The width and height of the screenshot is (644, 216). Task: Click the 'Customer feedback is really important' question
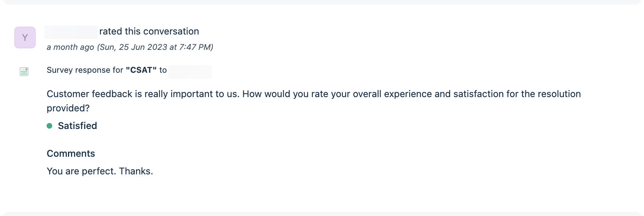pyautogui.click(x=143, y=94)
